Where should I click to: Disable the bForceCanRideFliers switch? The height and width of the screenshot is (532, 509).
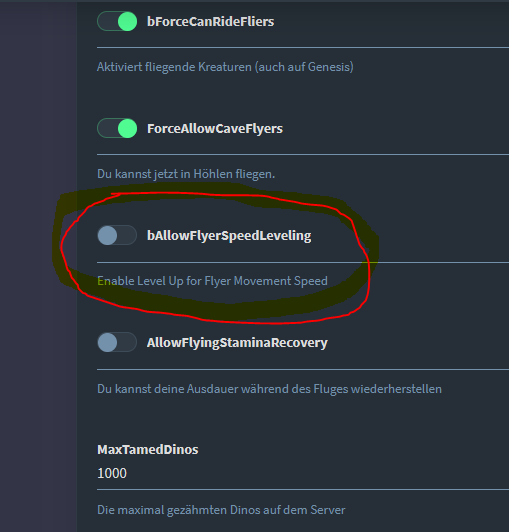(117, 21)
